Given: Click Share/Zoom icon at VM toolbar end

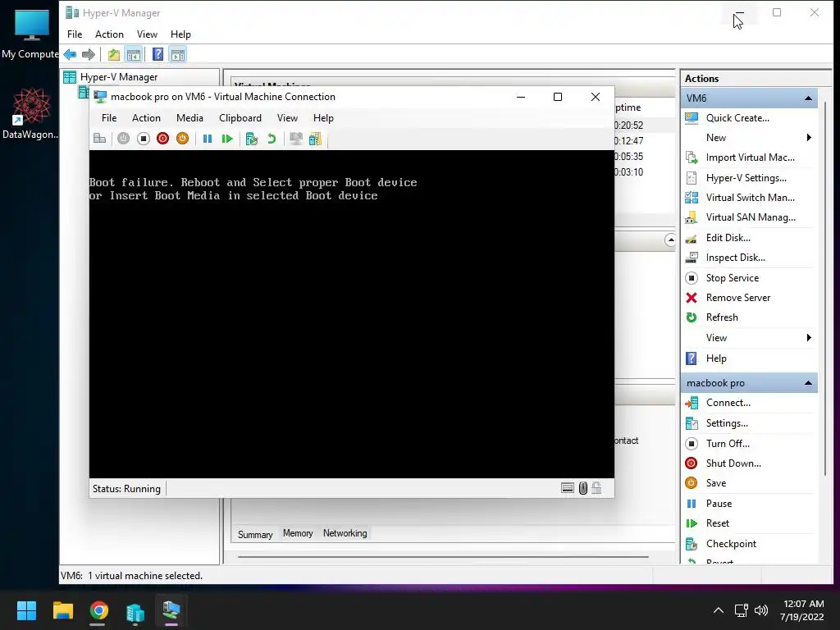Looking at the screenshot, I should pos(315,139).
